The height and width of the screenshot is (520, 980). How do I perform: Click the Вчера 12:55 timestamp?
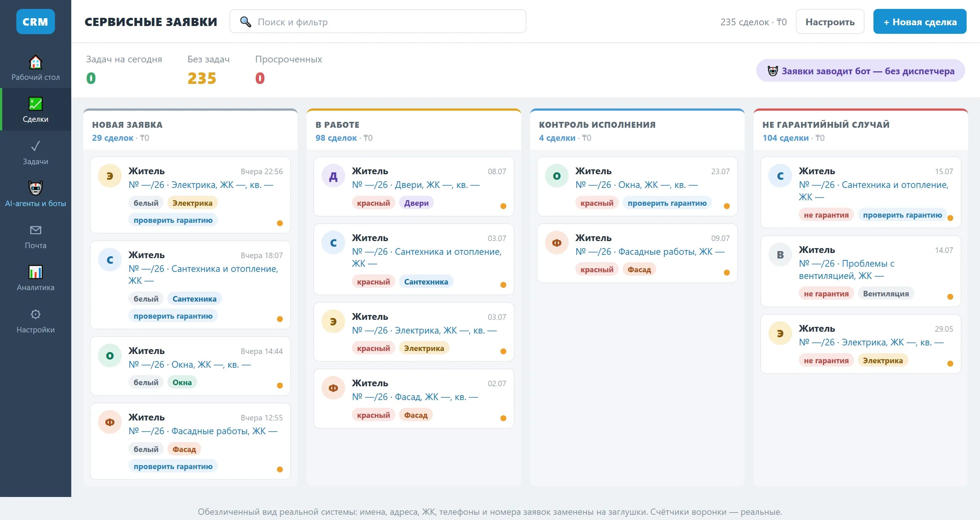tap(261, 418)
